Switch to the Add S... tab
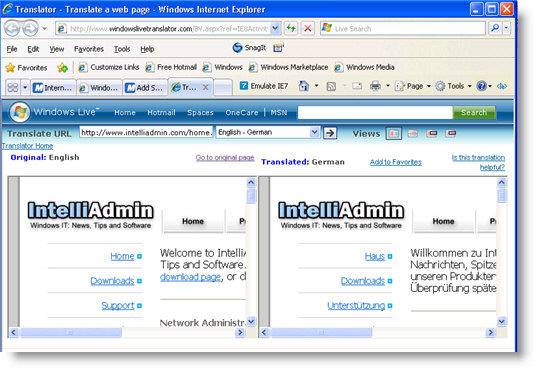 click(x=145, y=88)
